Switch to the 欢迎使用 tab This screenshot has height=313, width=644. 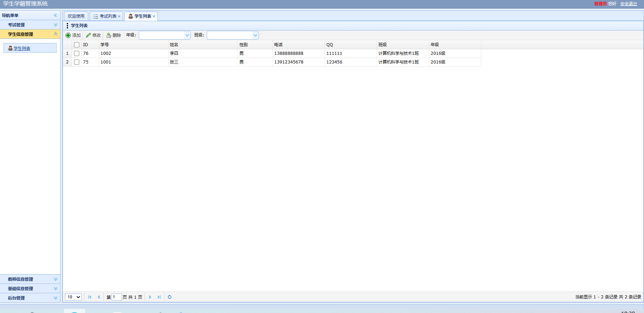tap(76, 16)
